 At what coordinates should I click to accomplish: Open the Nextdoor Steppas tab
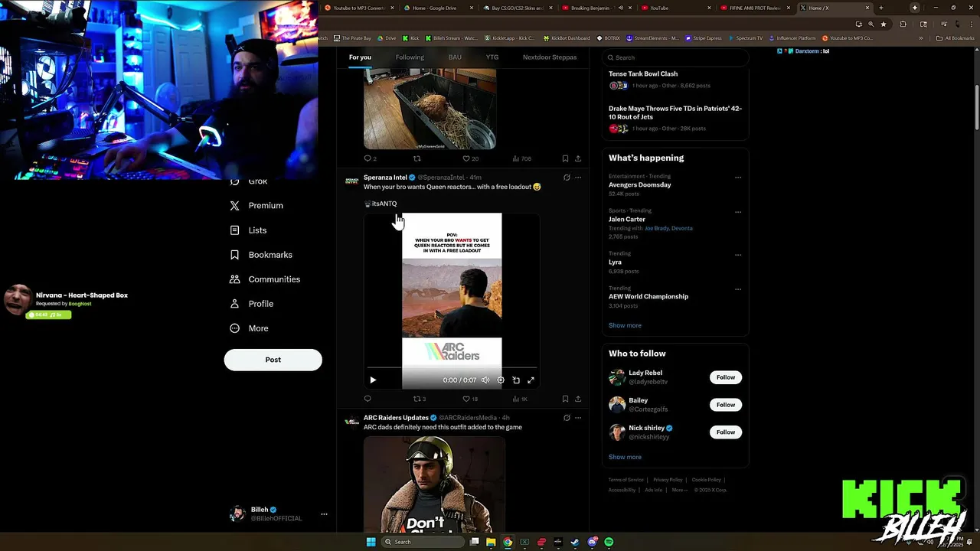pos(550,57)
